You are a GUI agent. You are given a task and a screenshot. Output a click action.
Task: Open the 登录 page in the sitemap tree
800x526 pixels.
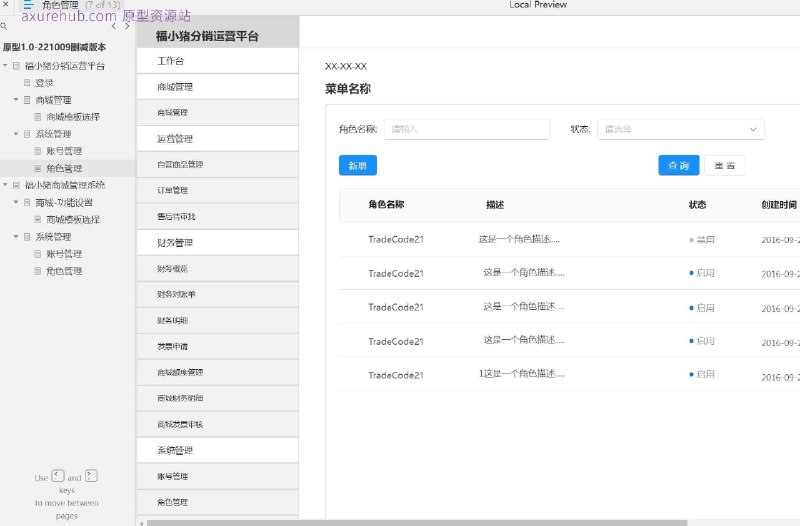[44, 83]
